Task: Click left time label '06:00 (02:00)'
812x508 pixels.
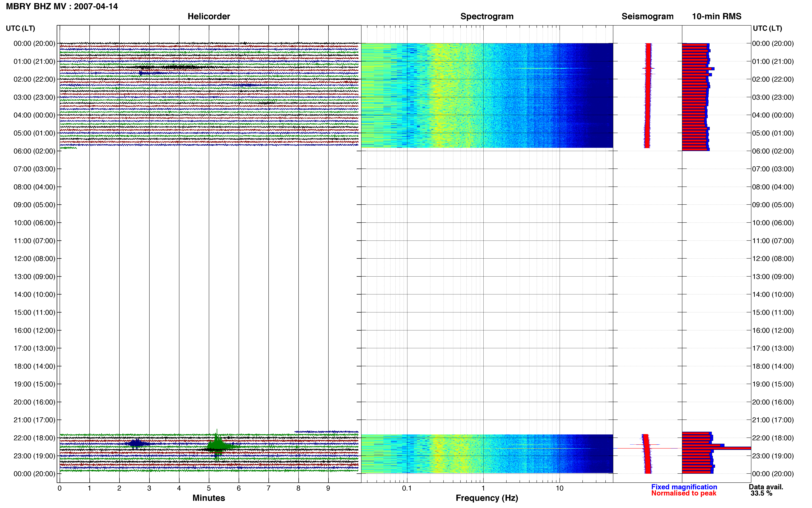Action: (34, 151)
